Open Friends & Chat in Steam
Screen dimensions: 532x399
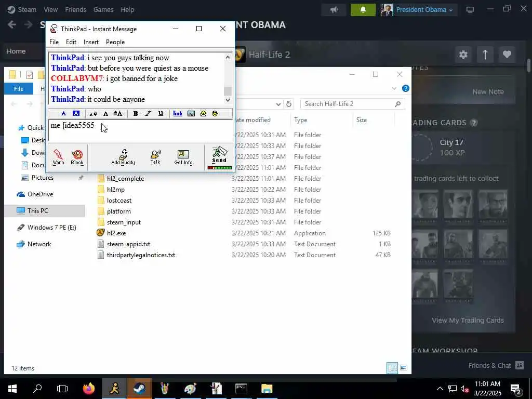pos(496,365)
